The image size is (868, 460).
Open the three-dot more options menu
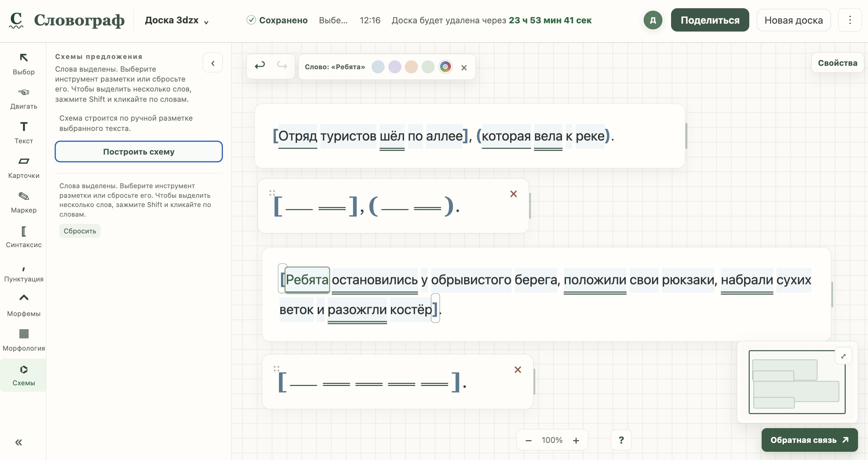click(850, 20)
